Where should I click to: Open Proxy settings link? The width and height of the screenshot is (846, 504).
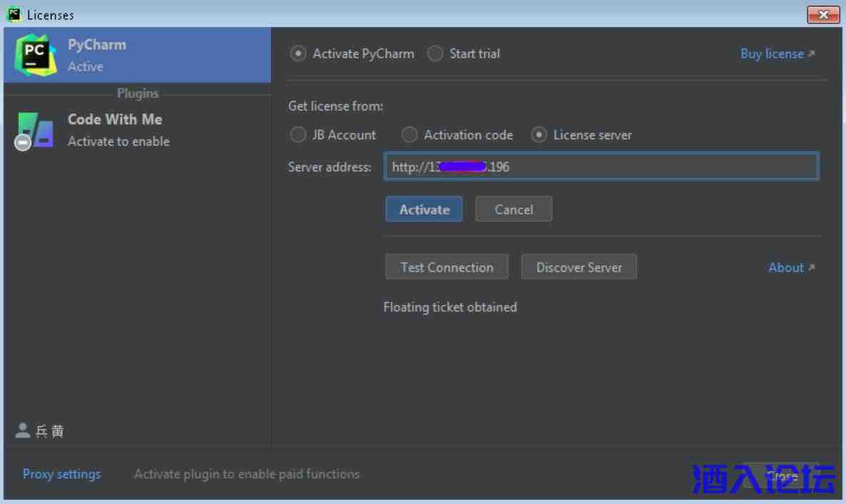[x=62, y=474]
